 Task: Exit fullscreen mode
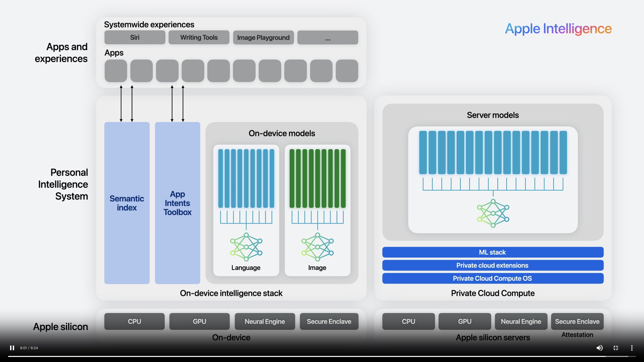(x=616, y=348)
